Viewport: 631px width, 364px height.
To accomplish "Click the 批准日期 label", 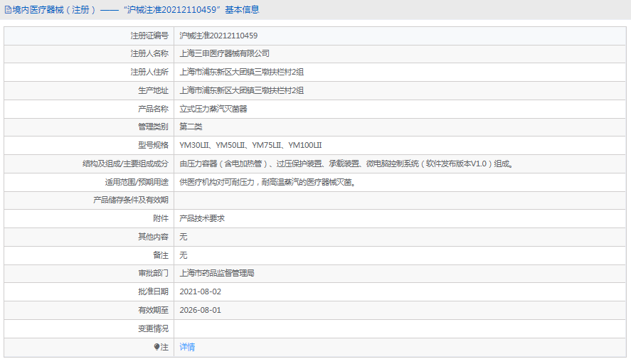I will 154,291.
